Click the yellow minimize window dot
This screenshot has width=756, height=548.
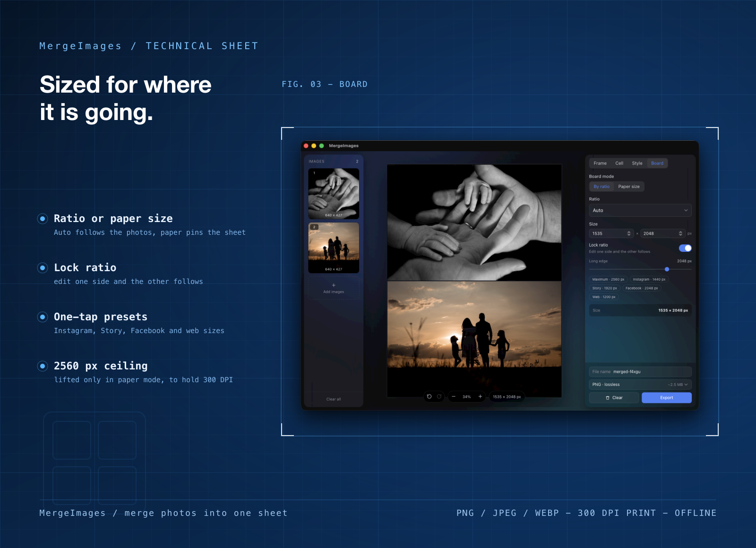pyautogui.click(x=314, y=146)
